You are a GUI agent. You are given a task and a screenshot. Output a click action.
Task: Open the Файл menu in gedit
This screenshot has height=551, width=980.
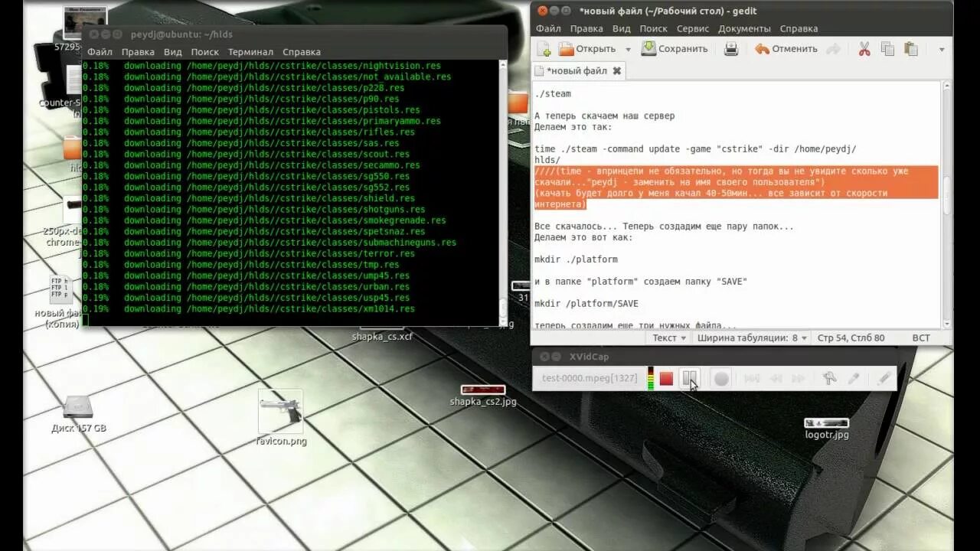tap(548, 28)
